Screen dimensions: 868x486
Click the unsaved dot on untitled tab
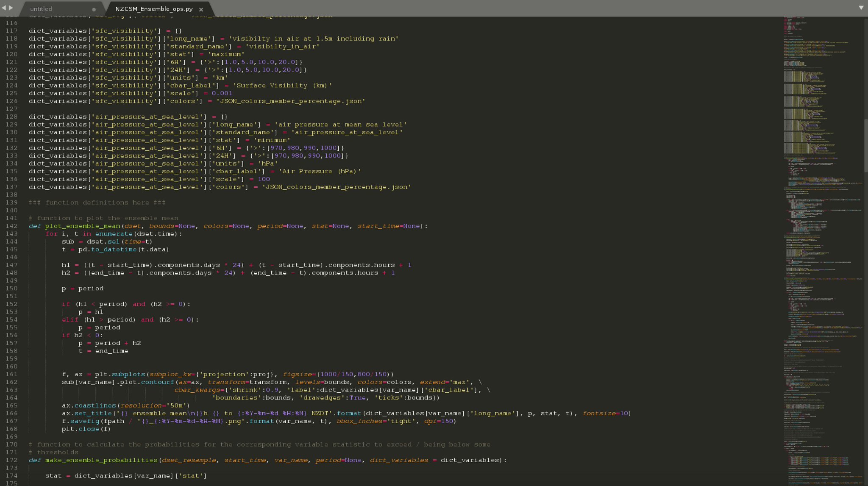click(94, 9)
